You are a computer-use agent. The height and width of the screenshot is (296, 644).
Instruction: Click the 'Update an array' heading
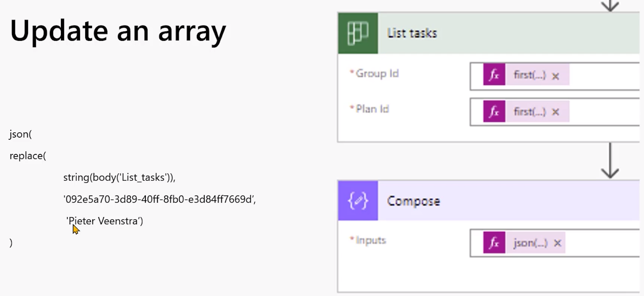coord(118,31)
